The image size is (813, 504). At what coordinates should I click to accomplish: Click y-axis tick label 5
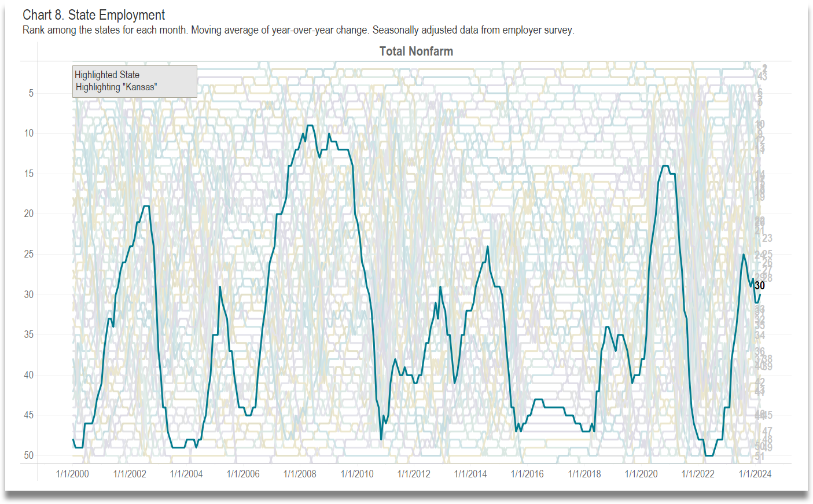[31, 93]
